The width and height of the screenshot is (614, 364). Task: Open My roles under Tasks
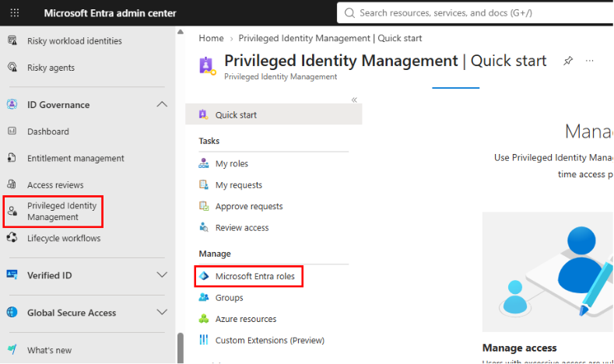coord(231,163)
